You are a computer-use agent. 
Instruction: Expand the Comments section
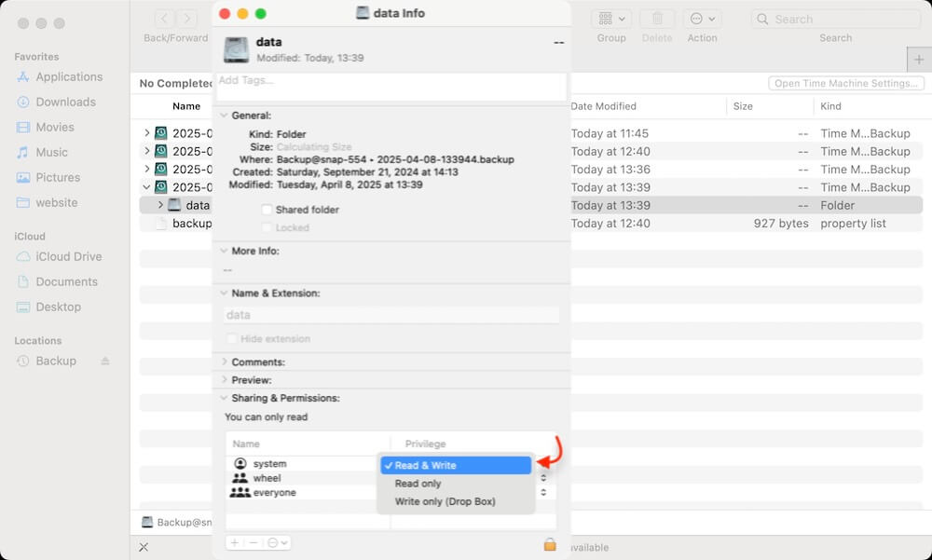(223, 362)
